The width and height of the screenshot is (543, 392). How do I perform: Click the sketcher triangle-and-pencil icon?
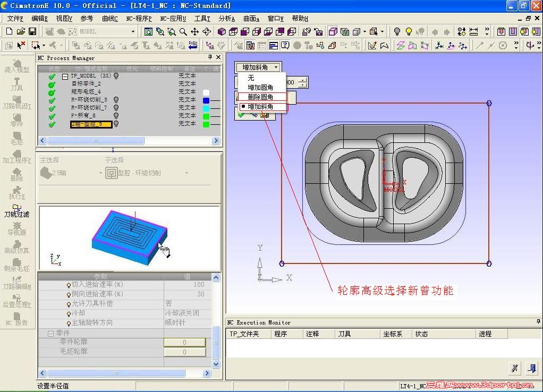(372, 45)
